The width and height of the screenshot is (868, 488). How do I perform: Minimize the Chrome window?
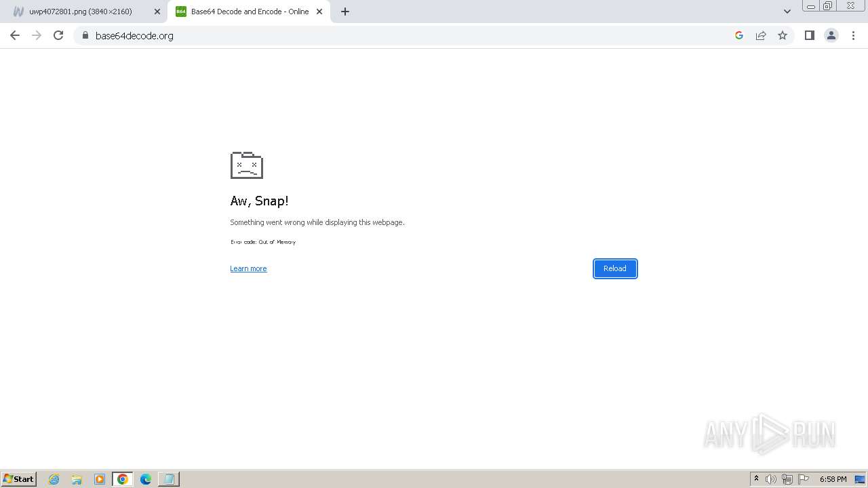[x=811, y=6]
